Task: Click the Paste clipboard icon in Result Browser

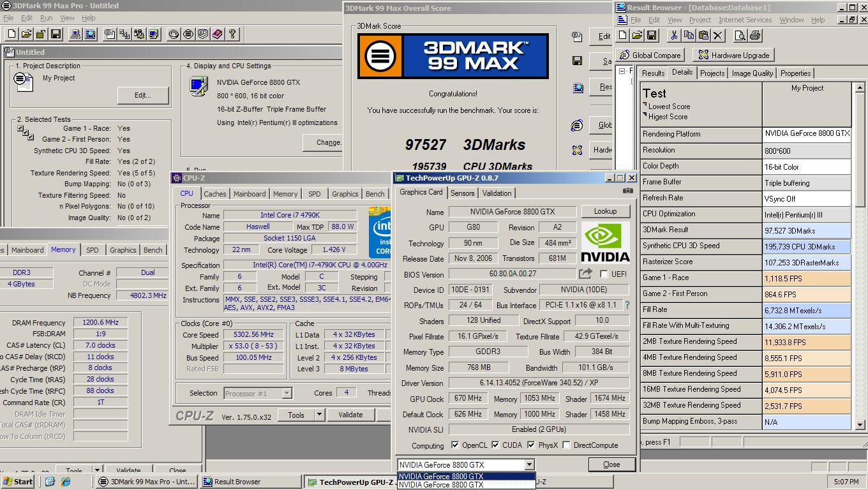Action: (703, 35)
